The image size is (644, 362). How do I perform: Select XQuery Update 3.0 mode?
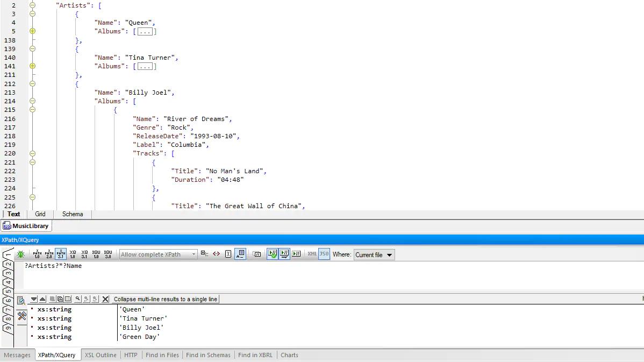[x=108, y=254]
